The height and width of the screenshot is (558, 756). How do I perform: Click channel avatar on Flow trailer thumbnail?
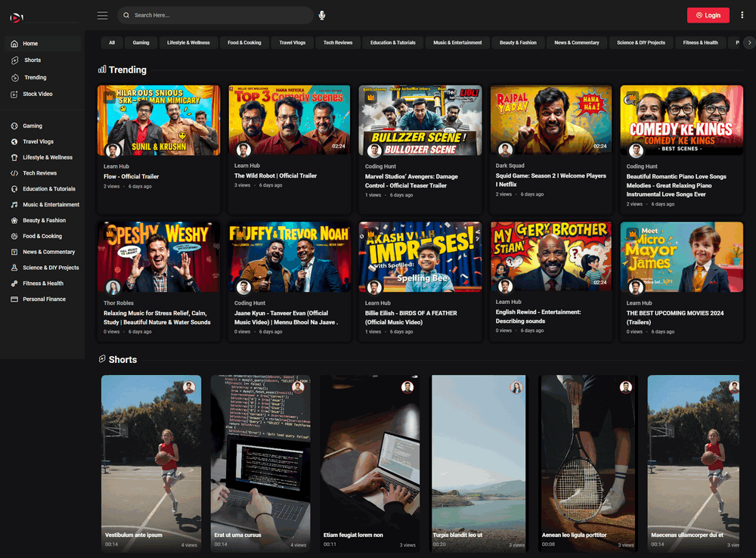pyautogui.click(x=113, y=150)
